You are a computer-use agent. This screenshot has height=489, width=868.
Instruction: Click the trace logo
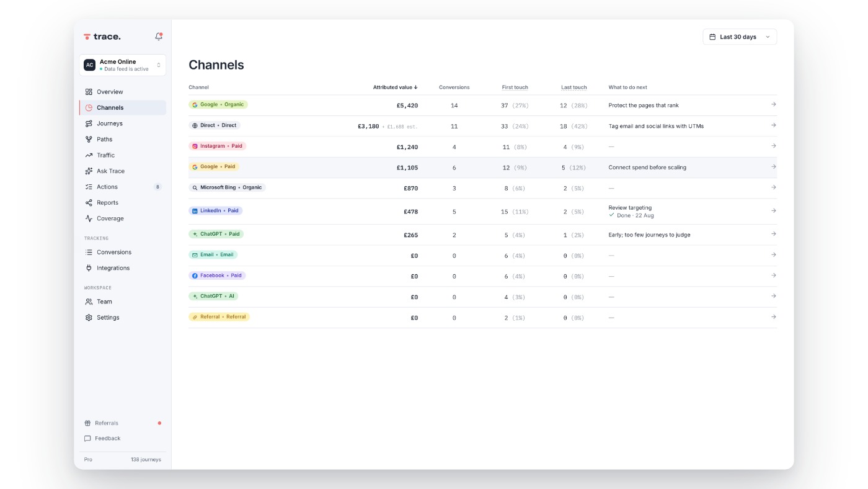[x=102, y=37]
